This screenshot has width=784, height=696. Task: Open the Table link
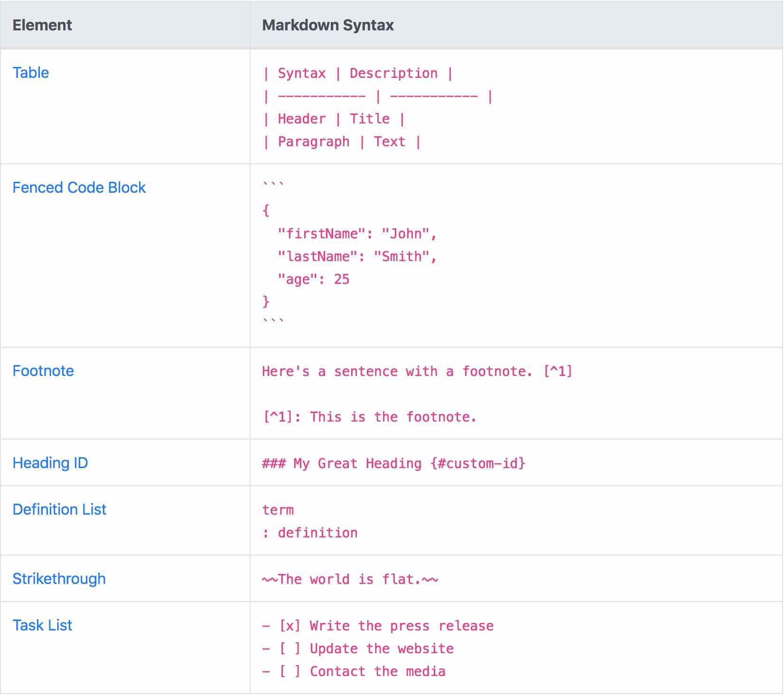pyautogui.click(x=31, y=73)
